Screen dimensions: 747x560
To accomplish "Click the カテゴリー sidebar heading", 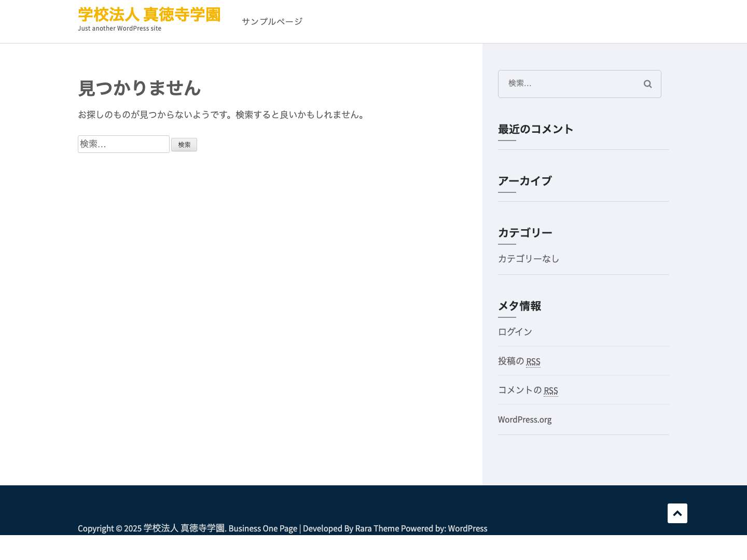I will (525, 232).
